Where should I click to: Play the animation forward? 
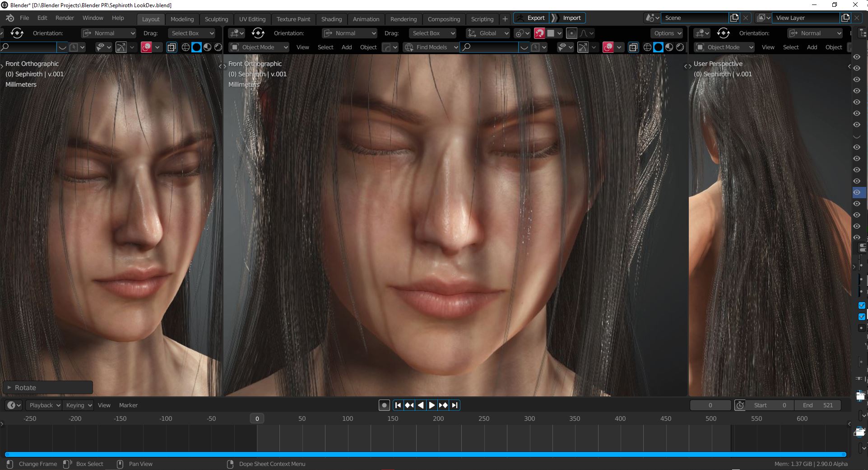click(432, 405)
